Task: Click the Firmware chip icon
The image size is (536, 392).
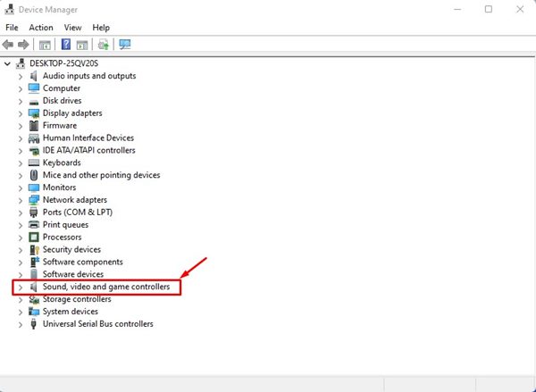Action: pyautogui.click(x=34, y=125)
